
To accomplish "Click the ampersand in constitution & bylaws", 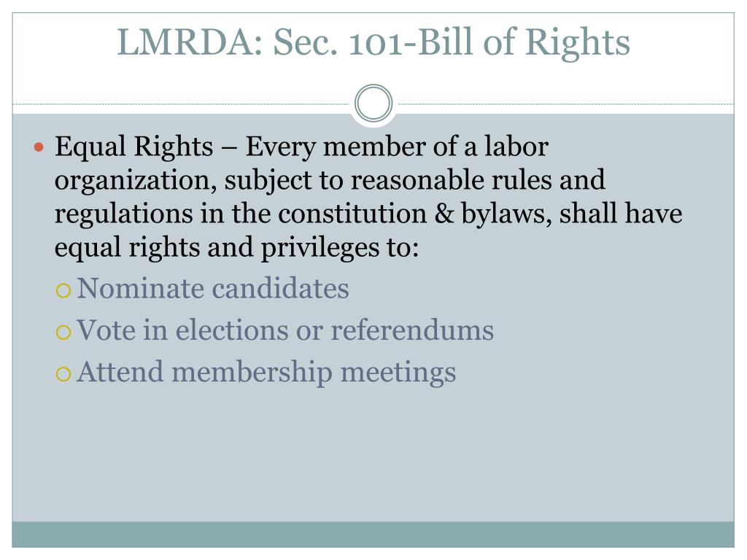I will (444, 214).
